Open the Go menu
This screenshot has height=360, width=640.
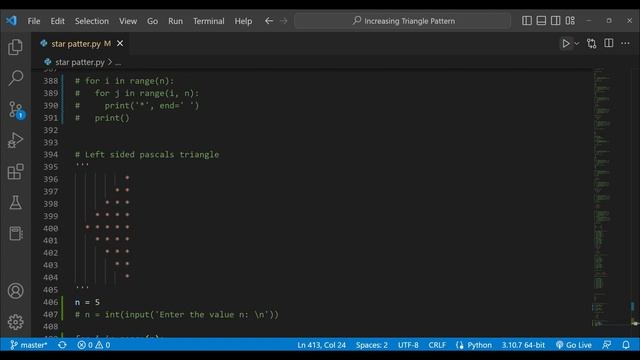click(x=152, y=21)
